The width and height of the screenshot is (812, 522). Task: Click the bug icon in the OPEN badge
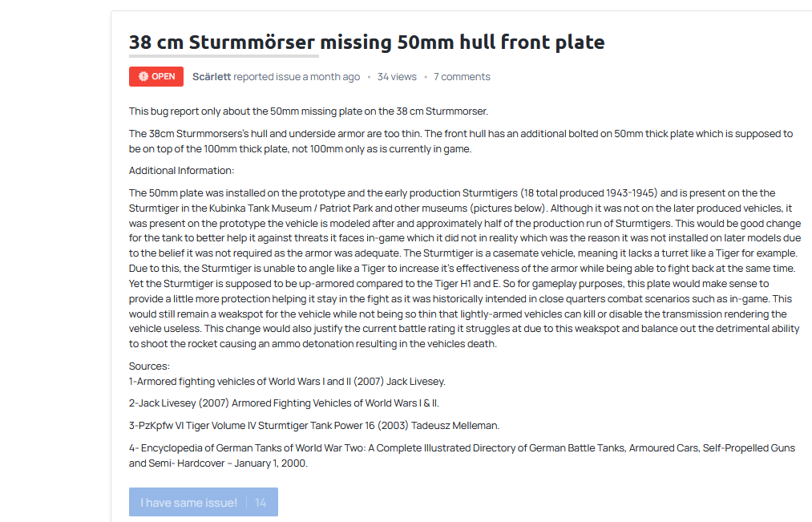click(143, 77)
